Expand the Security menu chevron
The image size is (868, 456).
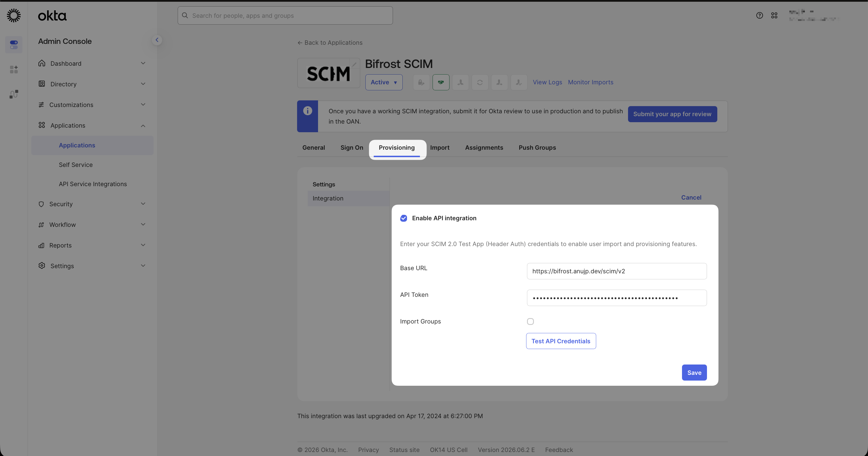(143, 204)
